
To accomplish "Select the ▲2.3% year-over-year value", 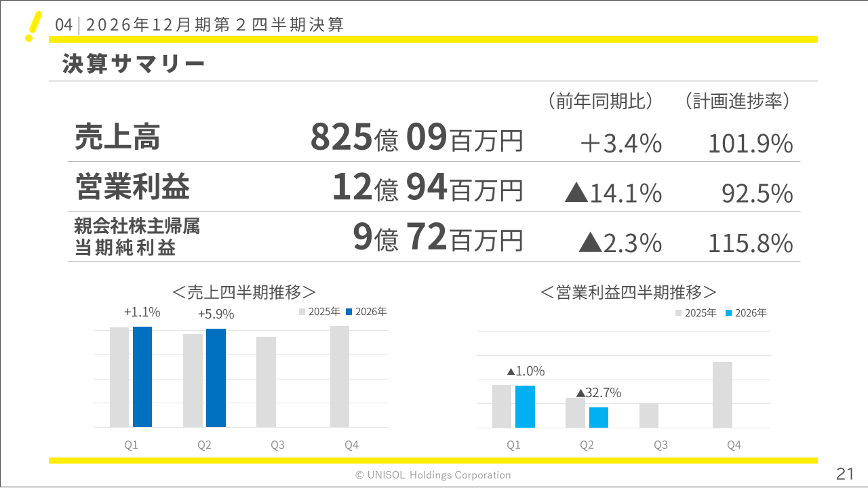I will coord(620,242).
